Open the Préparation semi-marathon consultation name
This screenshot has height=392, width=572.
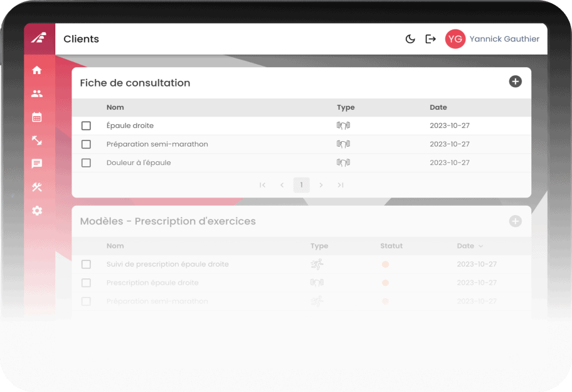click(x=157, y=144)
